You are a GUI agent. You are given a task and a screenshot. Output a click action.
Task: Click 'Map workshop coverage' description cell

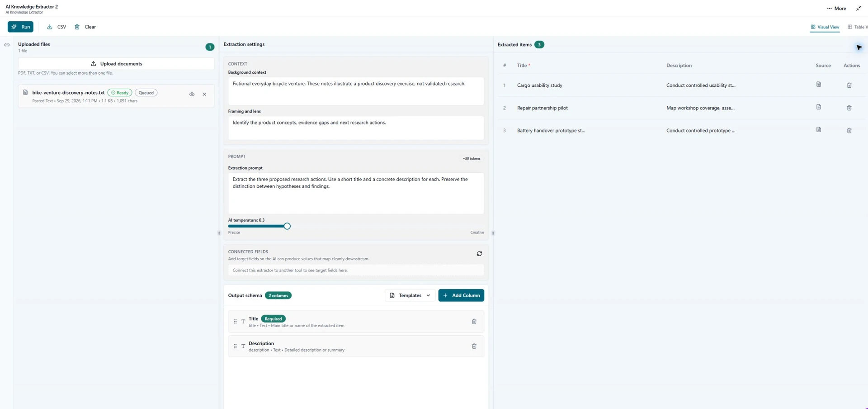point(700,108)
